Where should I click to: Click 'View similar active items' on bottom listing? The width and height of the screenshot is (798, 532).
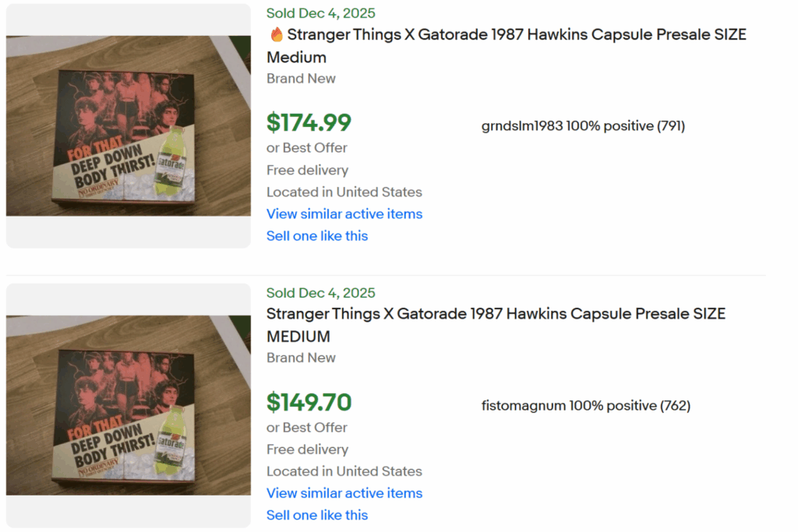point(344,493)
